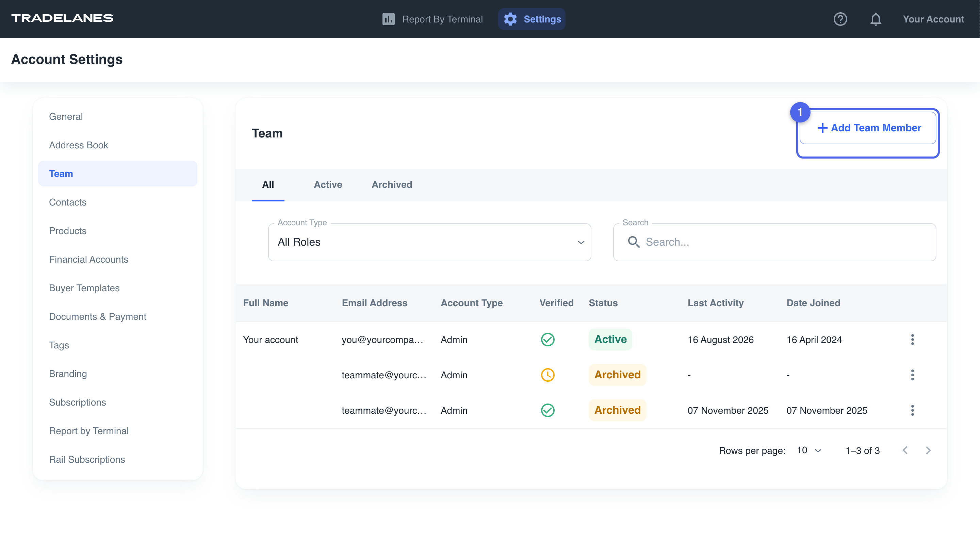Viewport: 980px width, 558px height.
Task: Sort by Status column header
Action: [x=603, y=303]
